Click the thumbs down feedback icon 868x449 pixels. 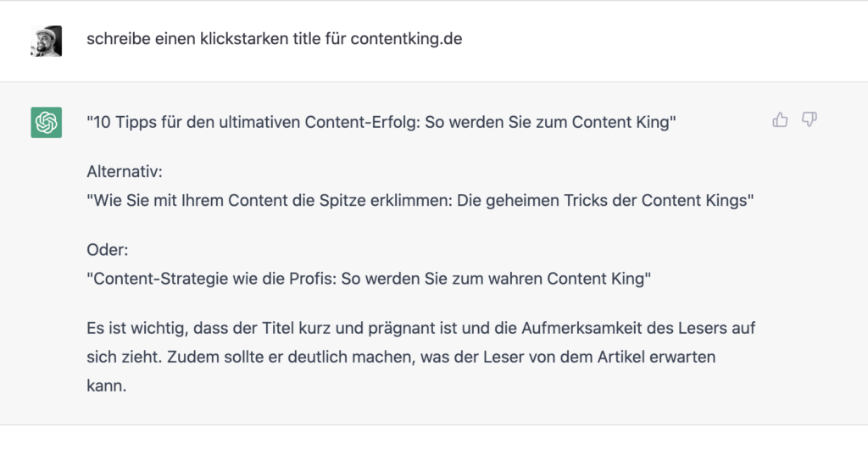[x=810, y=119]
